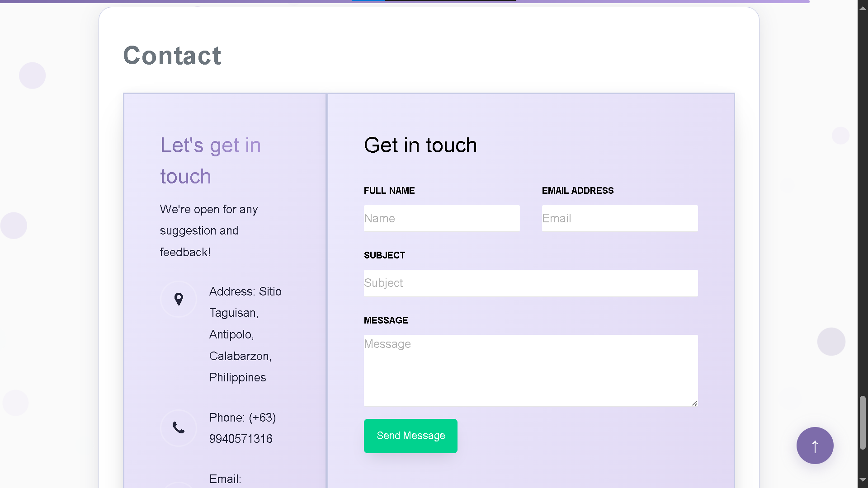Click the Email: label in the contact info
Image resolution: width=868 pixels, height=488 pixels.
click(225, 479)
